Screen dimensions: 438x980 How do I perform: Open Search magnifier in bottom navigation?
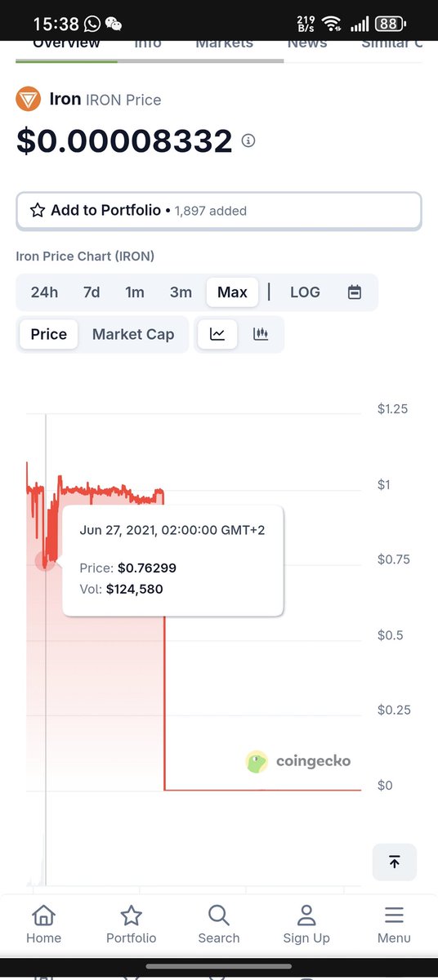[x=219, y=924]
